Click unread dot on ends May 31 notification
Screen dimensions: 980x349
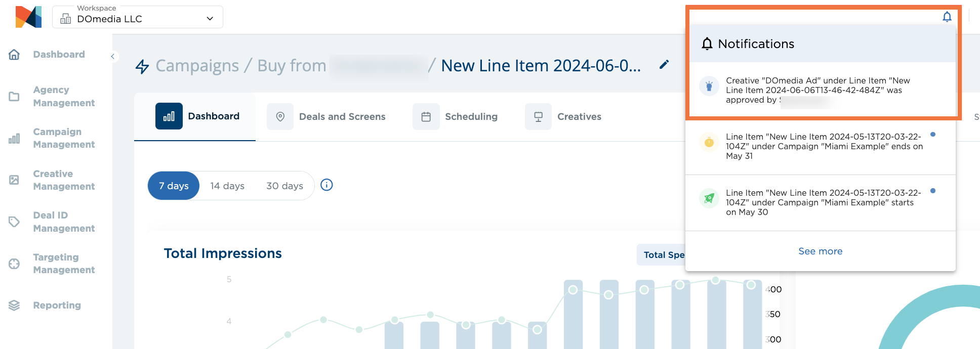click(933, 135)
